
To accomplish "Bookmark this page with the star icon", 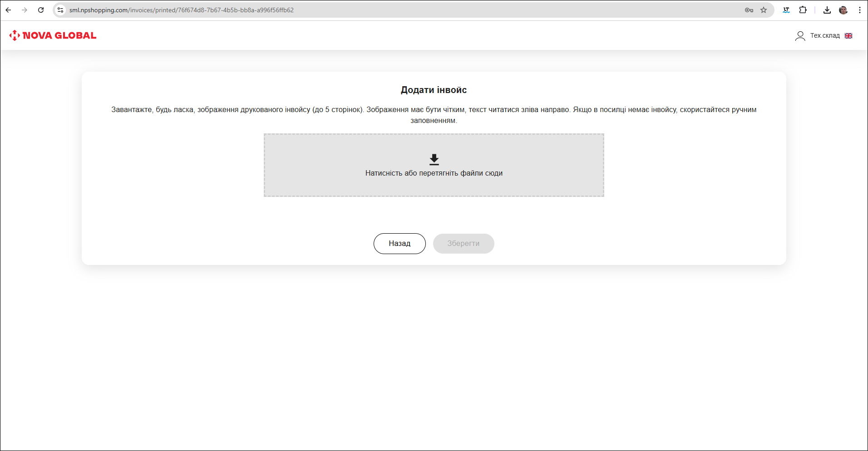I will pos(764,10).
